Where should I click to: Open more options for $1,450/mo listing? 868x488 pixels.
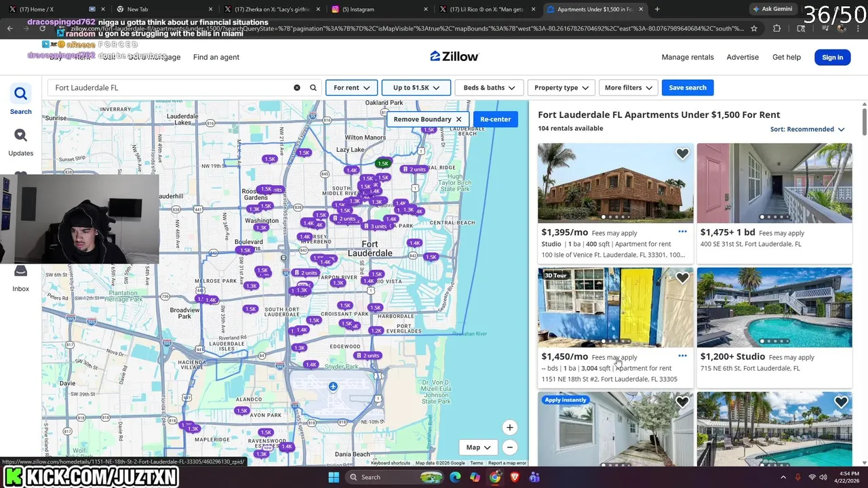pyautogui.click(x=682, y=356)
